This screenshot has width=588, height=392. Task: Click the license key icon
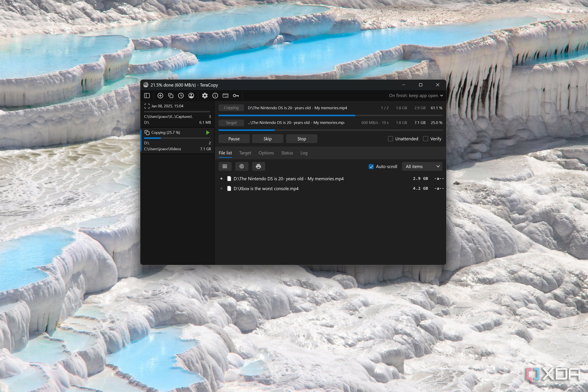click(236, 96)
